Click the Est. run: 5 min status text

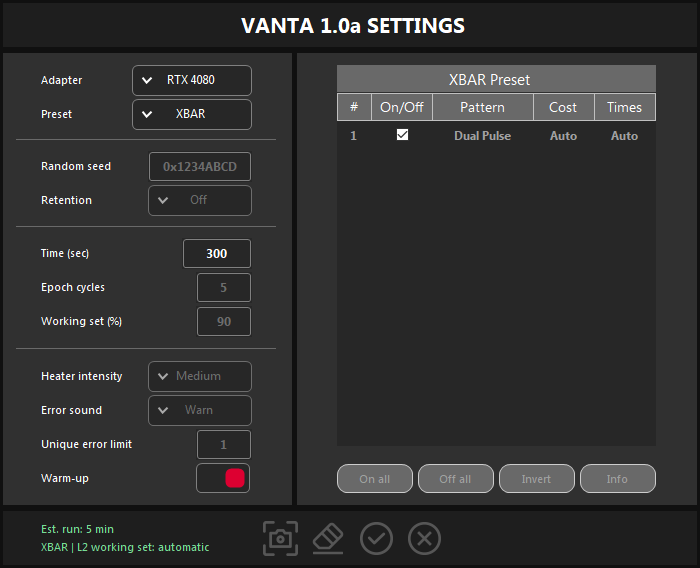77,529
